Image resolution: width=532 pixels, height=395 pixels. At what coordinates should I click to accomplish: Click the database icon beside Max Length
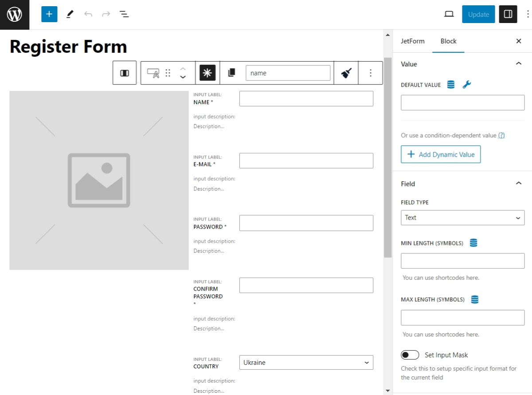coord(474,299)
